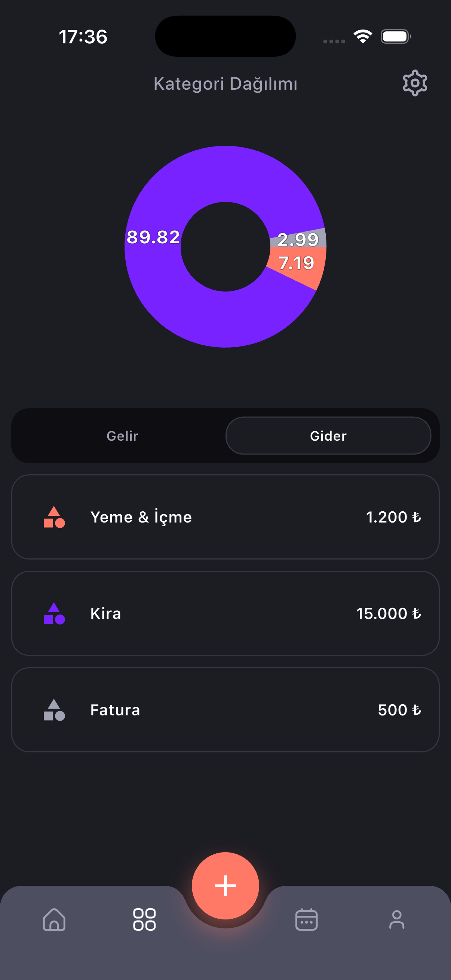The height and width of the screenshot is (980, 451).
Task: Tap the Wi-Fi status icon
Action: point(363,37)
